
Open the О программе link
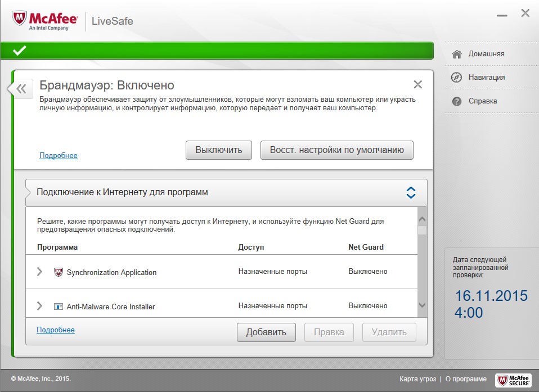pyautogui.click(x=466, y=379)
